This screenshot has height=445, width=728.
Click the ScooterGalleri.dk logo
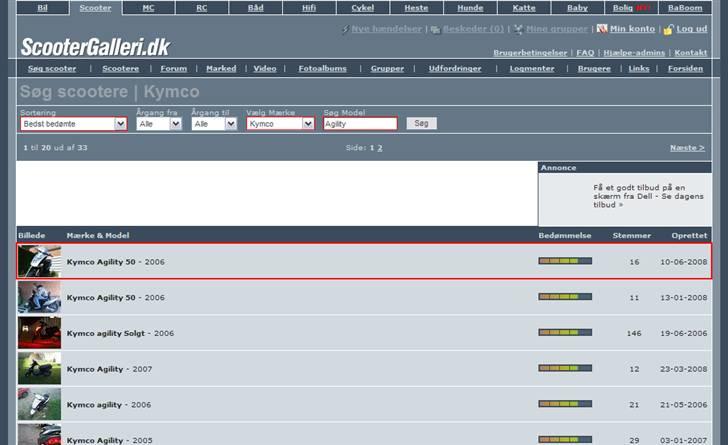click(x=96, y=47)
